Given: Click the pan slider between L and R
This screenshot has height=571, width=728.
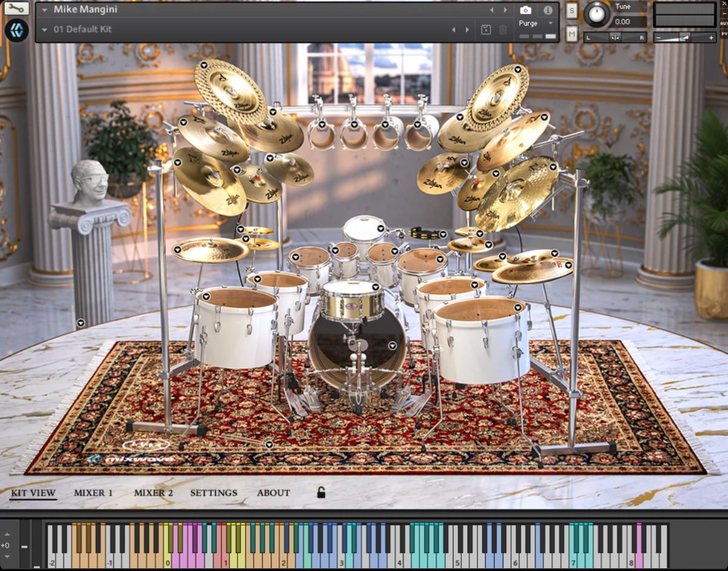Looking at the screenshot, I should coord(615,38).
